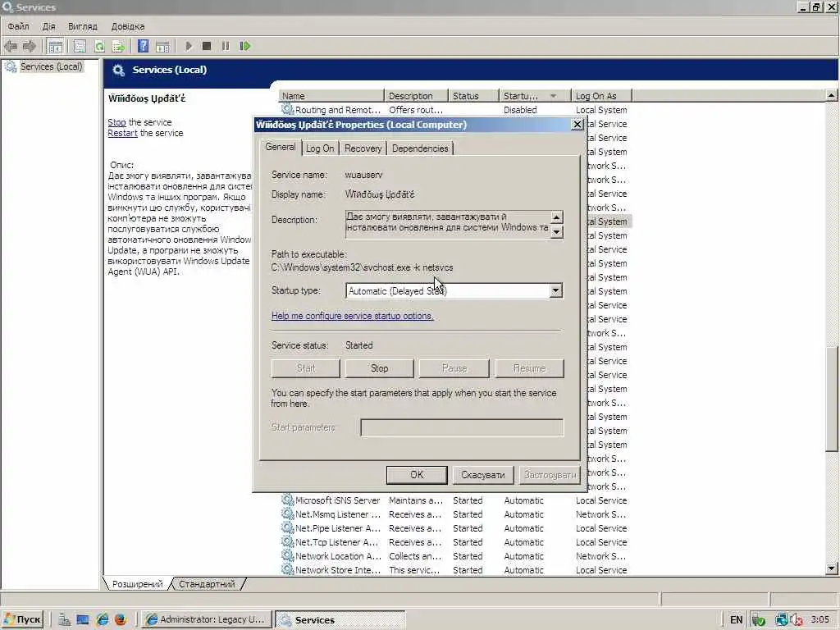Launch Firefox from quick launch
The height and width of the screenshot is (630, 840).
121,619
